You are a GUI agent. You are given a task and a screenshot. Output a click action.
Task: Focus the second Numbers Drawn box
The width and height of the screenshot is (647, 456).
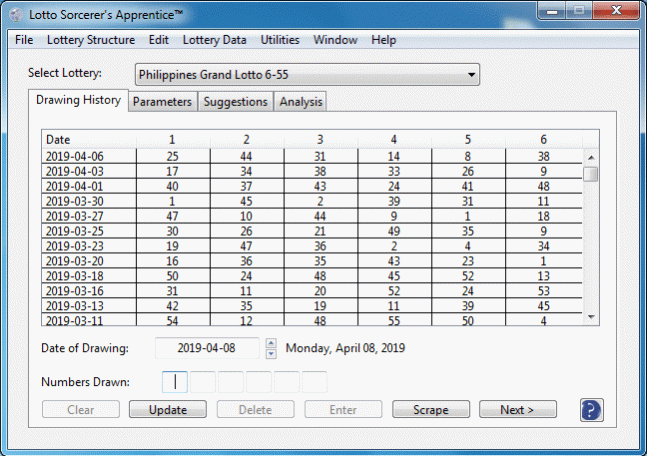click(203, 382)
